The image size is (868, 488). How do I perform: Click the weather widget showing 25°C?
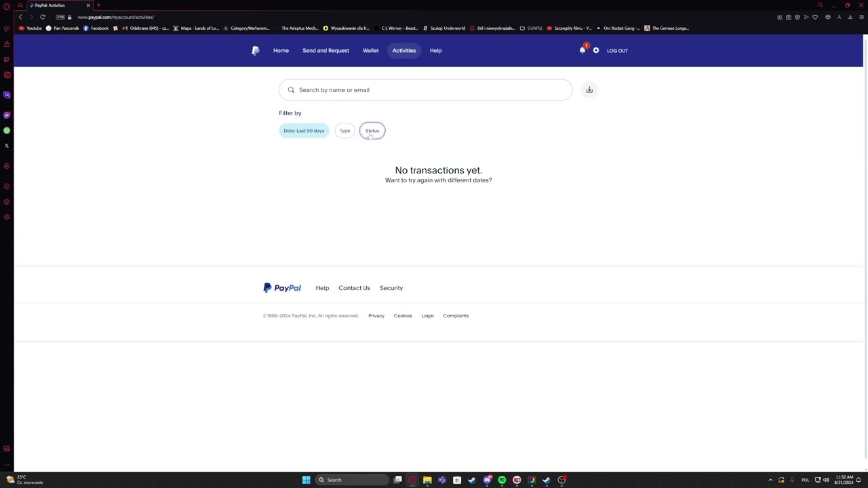[24, 480]
